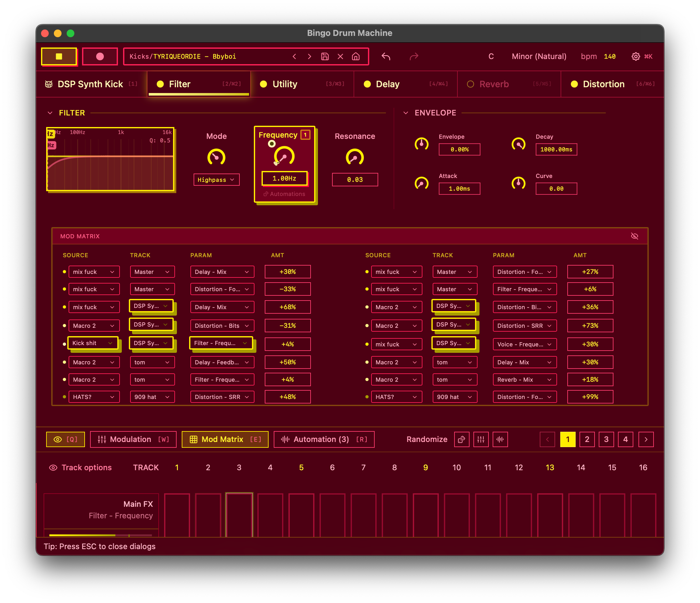Go to the next preset with the right arrow
The image size is (700, 603).
309,56
